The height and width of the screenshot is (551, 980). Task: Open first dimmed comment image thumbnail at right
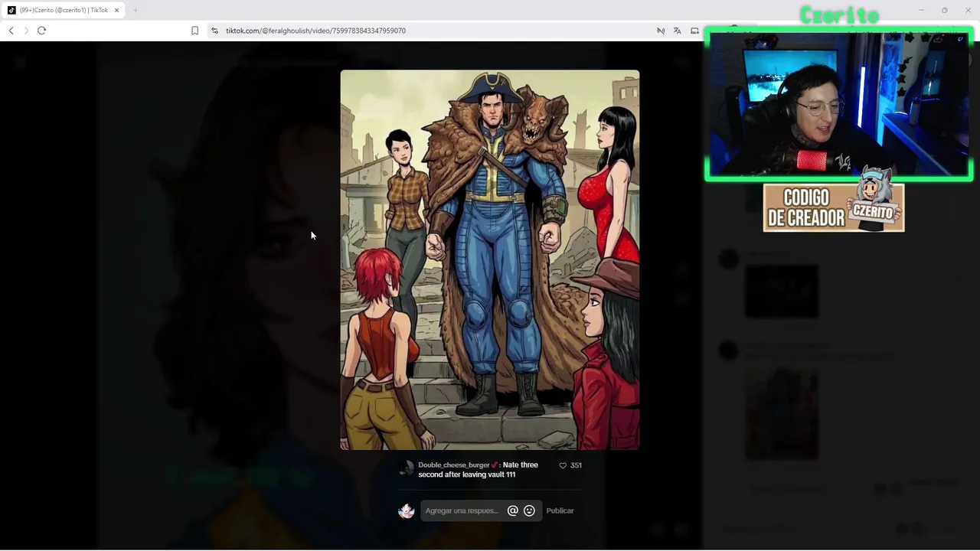tap(782, 291)
